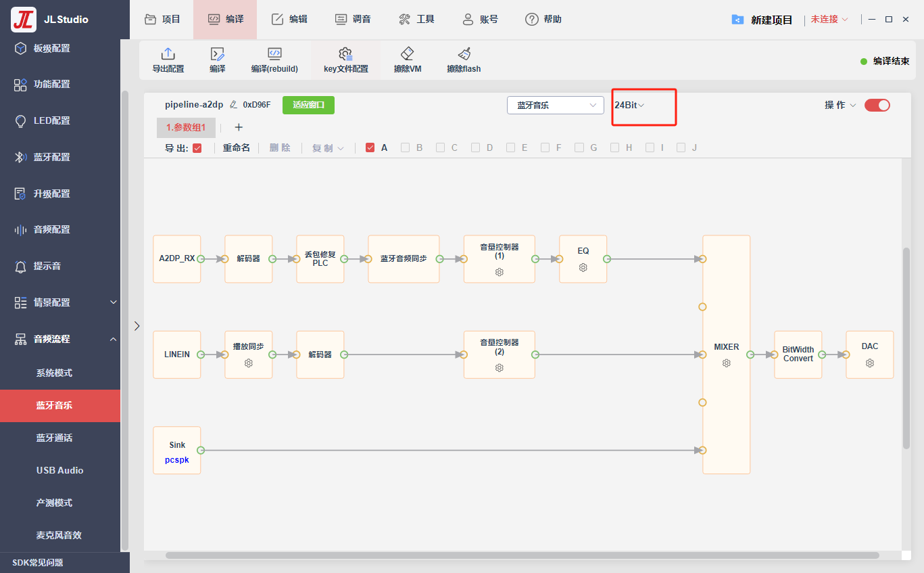Image resolution: width=924 pixels, height=573 pixels.
Task: Add a new parameter group with plus
Action: [x=239, y=127]
